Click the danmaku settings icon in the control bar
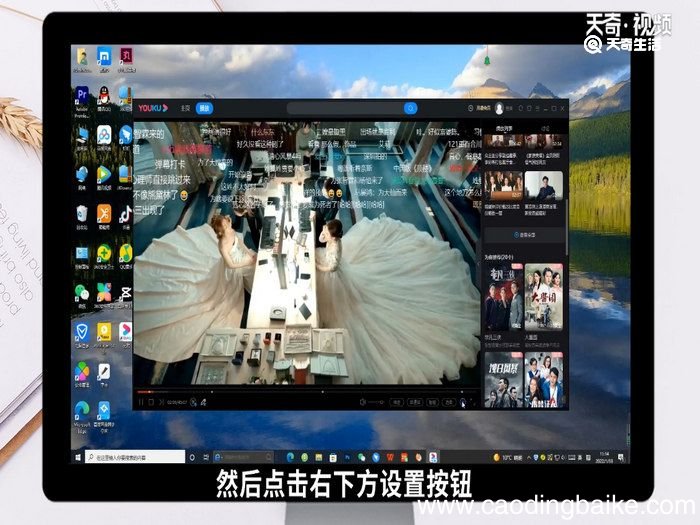Viewport: 700px width, 525px height. click(204, 402)
